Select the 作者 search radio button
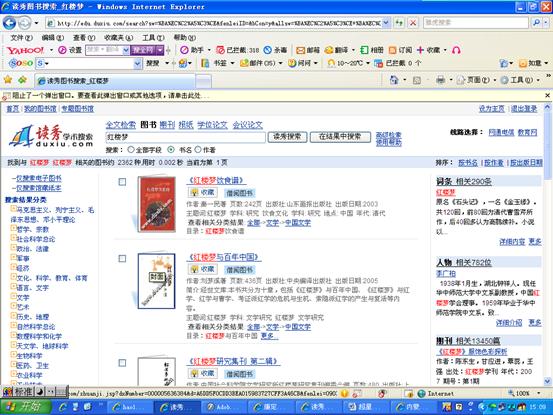Image resolution: width=553 pixels, height=415 pixels. 198,149
